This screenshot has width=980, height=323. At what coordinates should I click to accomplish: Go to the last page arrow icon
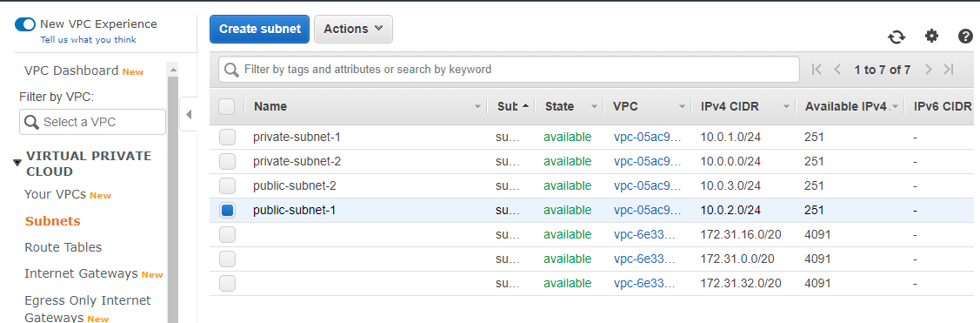click(x=949, y=70)
